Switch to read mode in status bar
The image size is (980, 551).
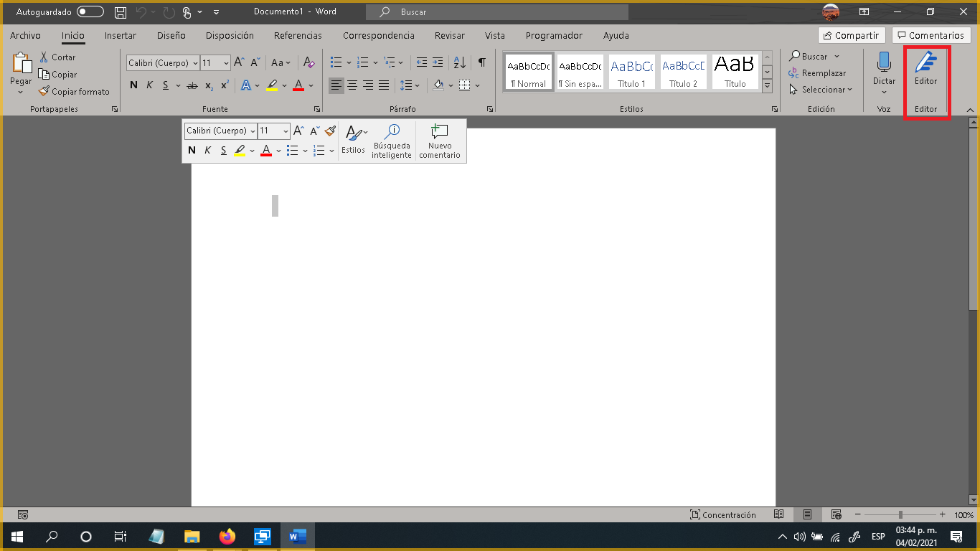pos(779,514)
